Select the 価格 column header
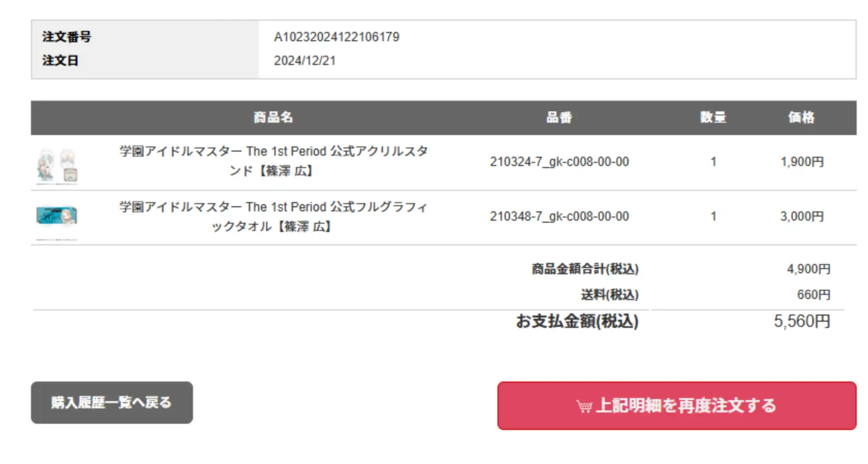Viewport: 868px width, 464px height. click(x=801, y=118)
